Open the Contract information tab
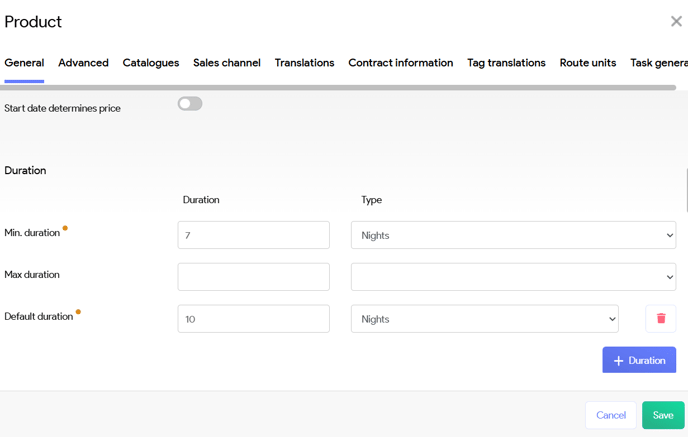The height and width of the screenshot is (437, 688). [x=400, y=63]
